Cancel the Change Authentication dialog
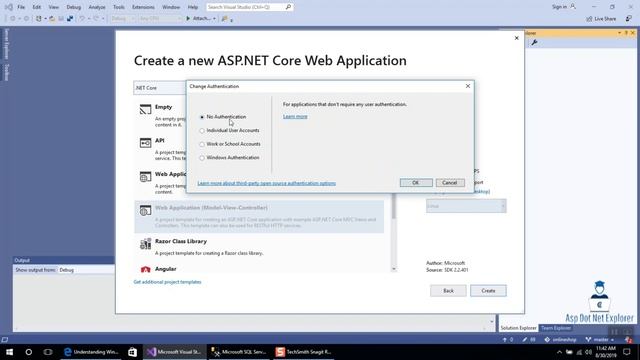This screenshot has width=640, height=360. click(x=450, y=182)
